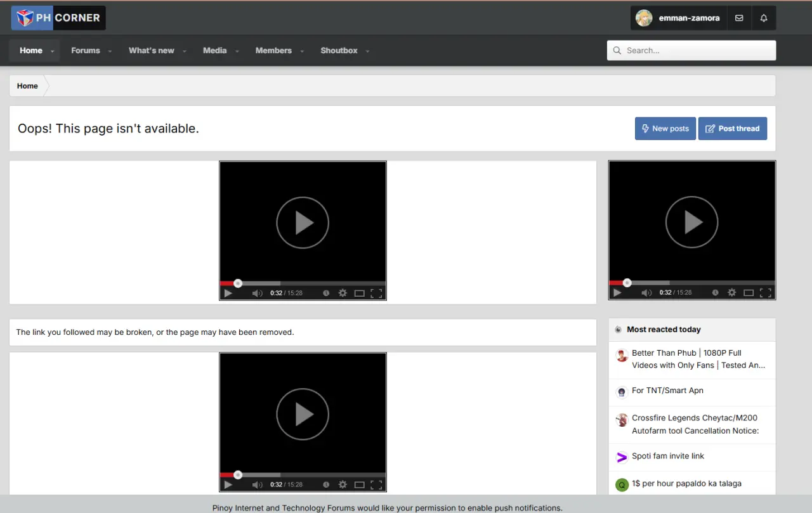The height and width of the screenshot is (513, 812).
Task: Click Most reacted today heading
Action: pyautogui.click(x=664, y=330)
